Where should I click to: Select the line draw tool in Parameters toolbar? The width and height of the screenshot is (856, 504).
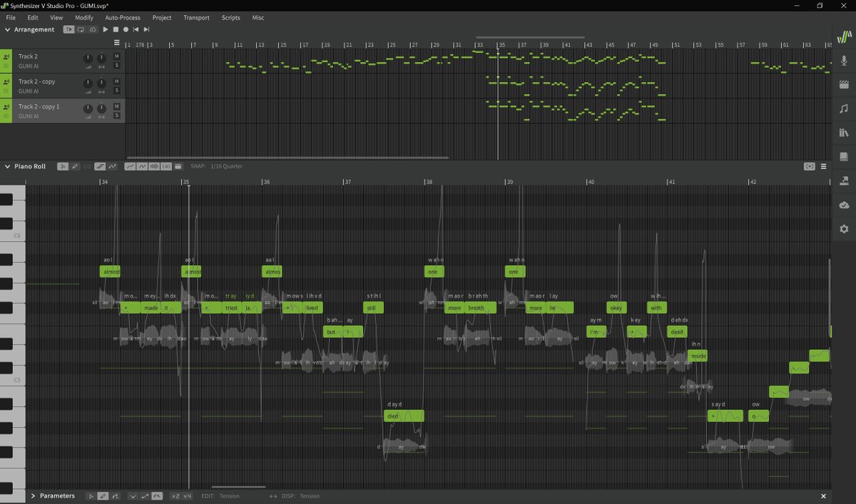click(115, 496)
